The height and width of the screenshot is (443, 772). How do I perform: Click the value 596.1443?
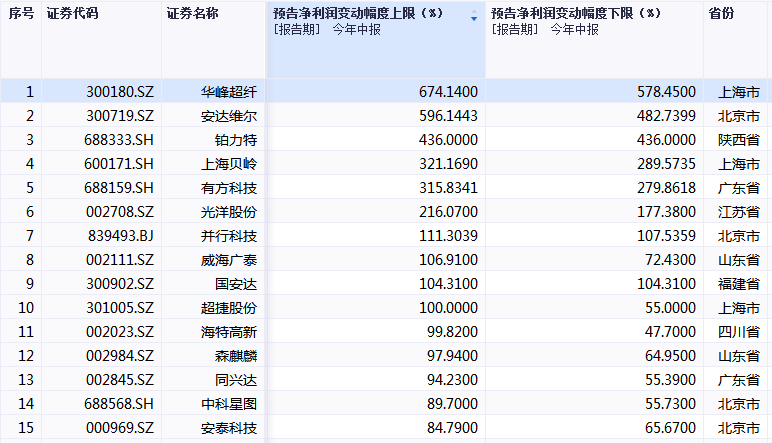click(448, 116)
